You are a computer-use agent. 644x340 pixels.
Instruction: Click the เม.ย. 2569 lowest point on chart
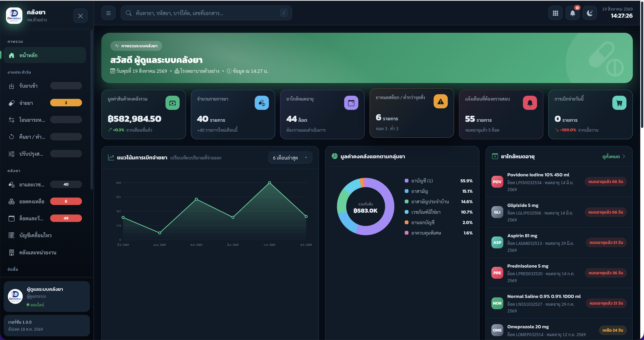(x=160, y=233)
